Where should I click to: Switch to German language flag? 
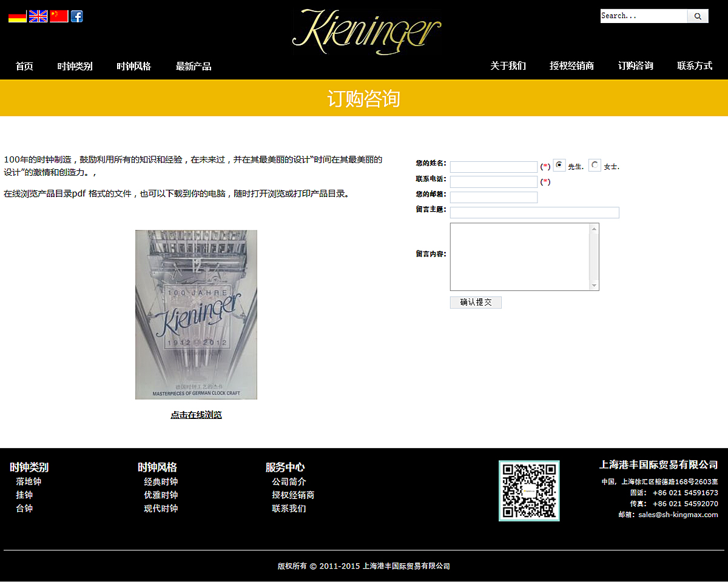(18, 16)
